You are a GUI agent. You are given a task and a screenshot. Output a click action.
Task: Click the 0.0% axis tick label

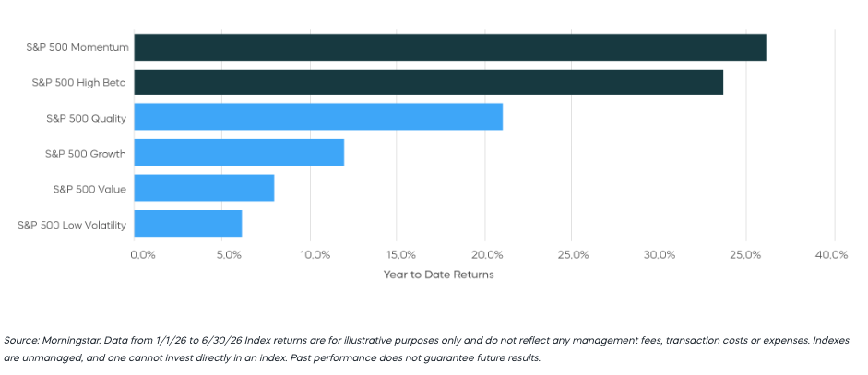[x=143, y=255]
